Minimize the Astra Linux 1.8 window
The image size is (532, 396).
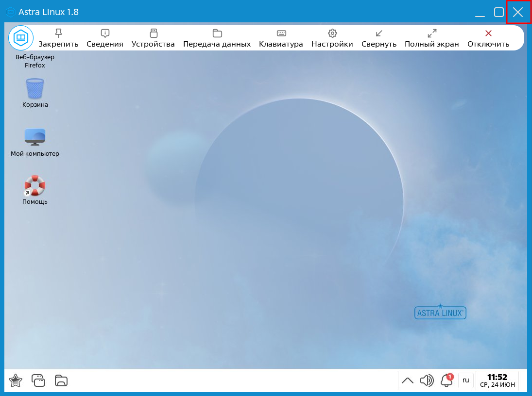[480, 13]
